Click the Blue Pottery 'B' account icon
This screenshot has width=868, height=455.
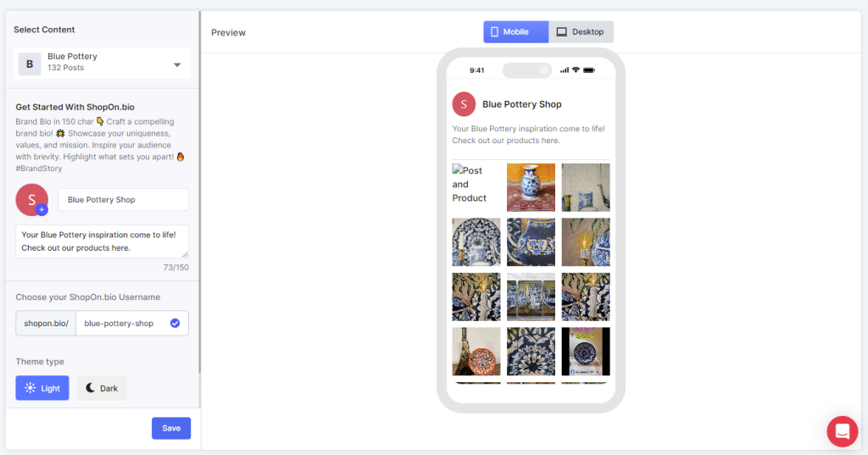pos(30,64)
